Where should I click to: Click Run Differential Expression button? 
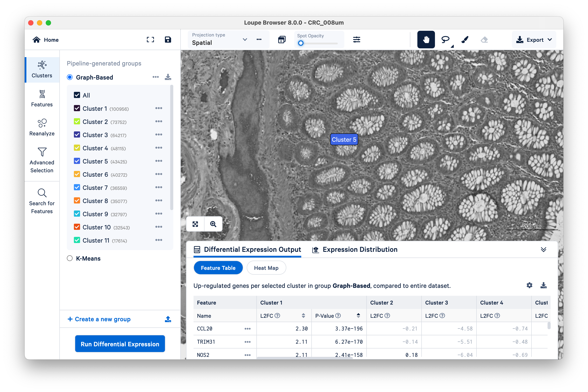point(120,344)
